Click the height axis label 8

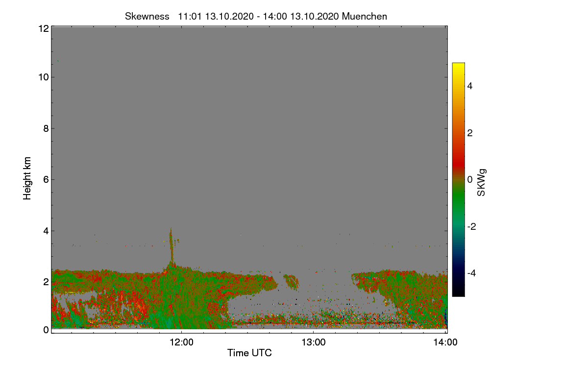[46, 128]
